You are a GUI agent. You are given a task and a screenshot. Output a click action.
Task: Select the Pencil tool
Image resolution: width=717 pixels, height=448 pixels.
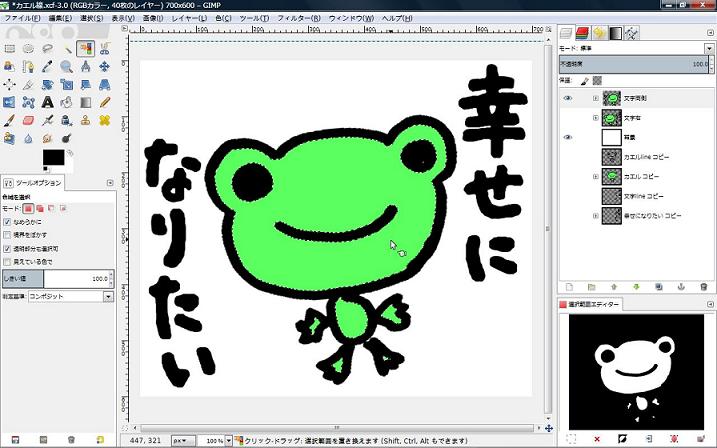pos(105,102)
